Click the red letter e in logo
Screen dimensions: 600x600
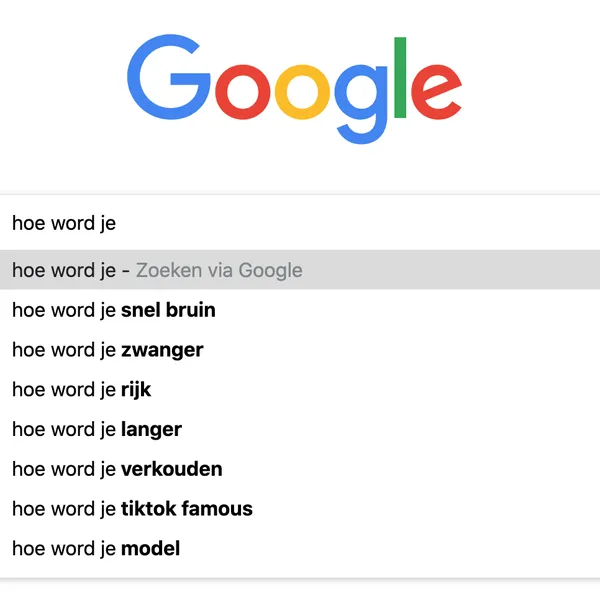click(437, 92)
